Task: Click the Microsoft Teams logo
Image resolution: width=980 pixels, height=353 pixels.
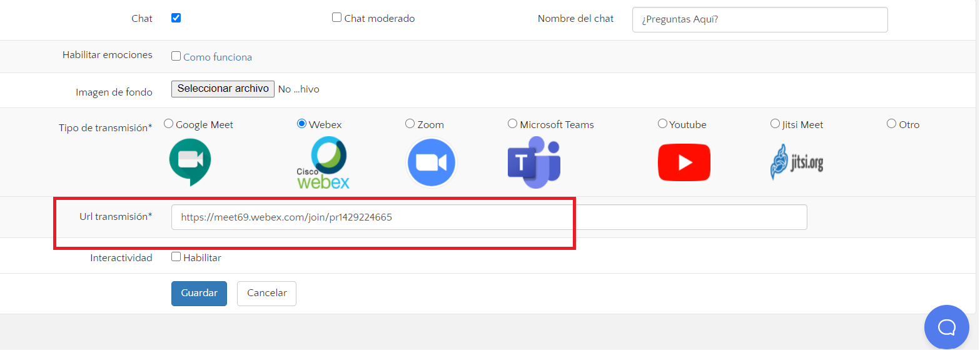Action: (533, 163)
